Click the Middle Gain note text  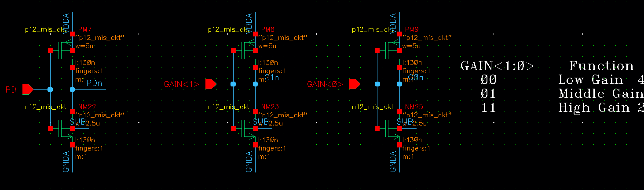pyautogui.click(x=601, y=94)
